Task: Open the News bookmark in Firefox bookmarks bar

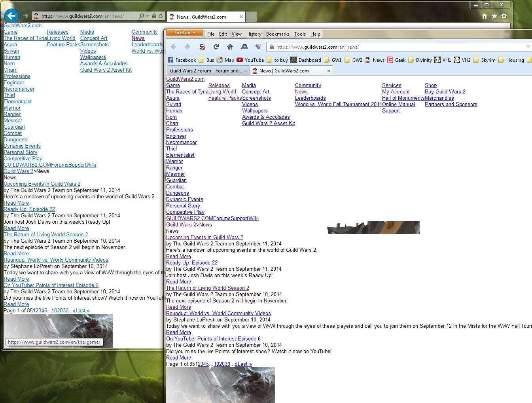Action: (x=375, y=60)
